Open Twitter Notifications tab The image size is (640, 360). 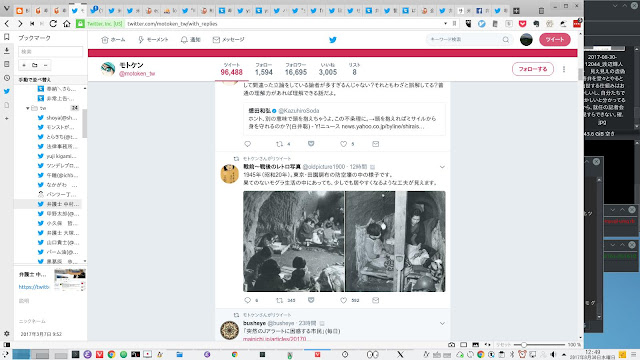coord(191,40)
